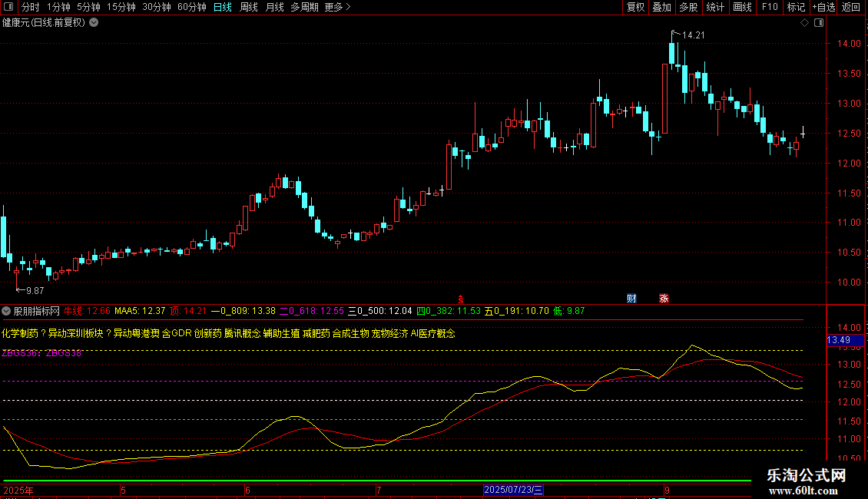Viewport: 868px width, 499px height.
Task: Click the blue 财 financial marker icon
Action: (631, 298)
